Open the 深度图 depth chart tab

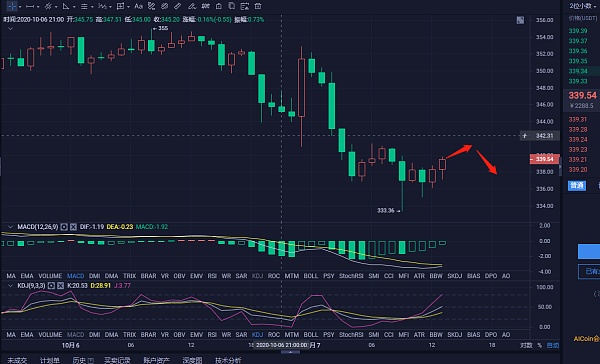pyautogui.click(x=192, y=360)
